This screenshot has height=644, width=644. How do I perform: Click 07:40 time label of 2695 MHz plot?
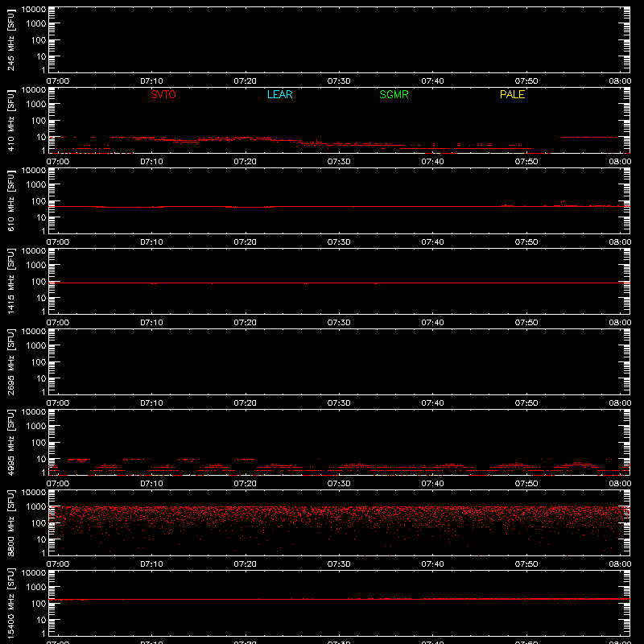click(x=432, y=403)
